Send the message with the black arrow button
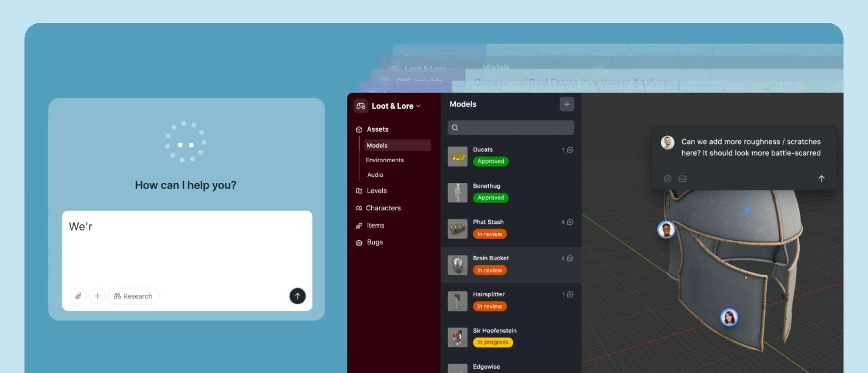The image size is (868, 373). point(298,296)
